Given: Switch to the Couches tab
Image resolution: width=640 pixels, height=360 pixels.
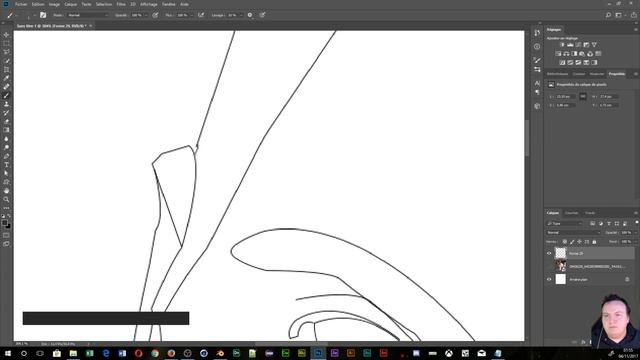Looking at the screenshot, I should click(571, 213).
